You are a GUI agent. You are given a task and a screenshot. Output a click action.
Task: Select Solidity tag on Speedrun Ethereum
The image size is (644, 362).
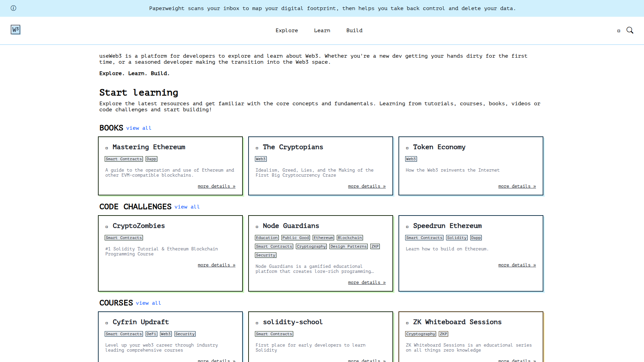pos(457,238)
